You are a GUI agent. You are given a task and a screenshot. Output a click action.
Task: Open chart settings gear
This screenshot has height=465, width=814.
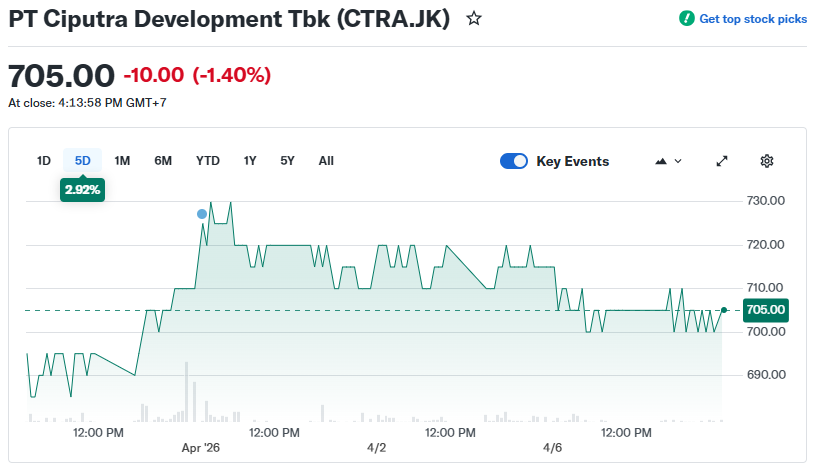[x=767, y=161]
